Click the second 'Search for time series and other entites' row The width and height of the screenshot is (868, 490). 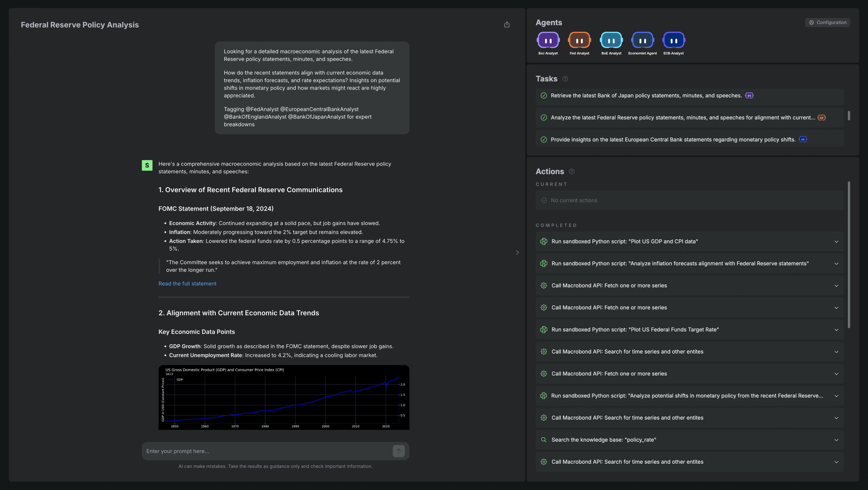(689, 417)
